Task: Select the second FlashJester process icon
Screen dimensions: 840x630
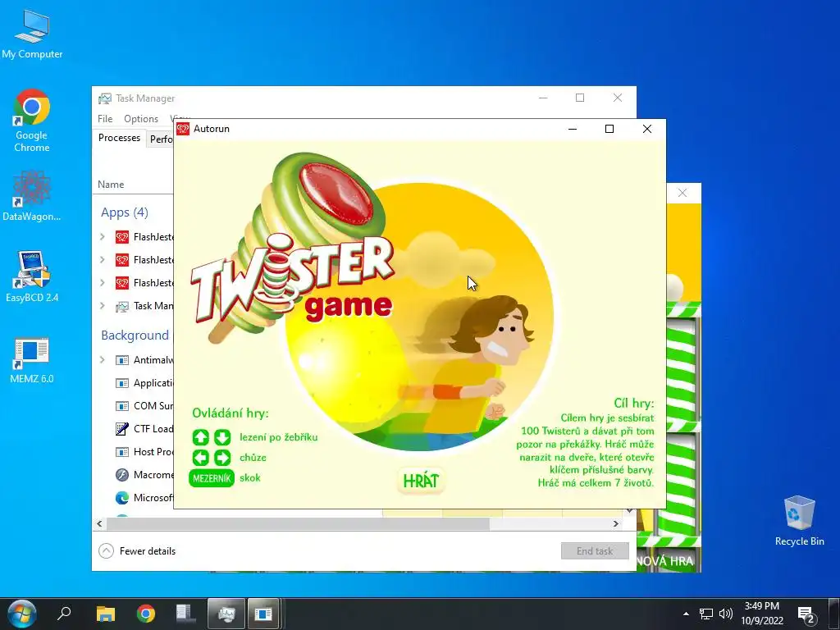Action: pos(122,260)
